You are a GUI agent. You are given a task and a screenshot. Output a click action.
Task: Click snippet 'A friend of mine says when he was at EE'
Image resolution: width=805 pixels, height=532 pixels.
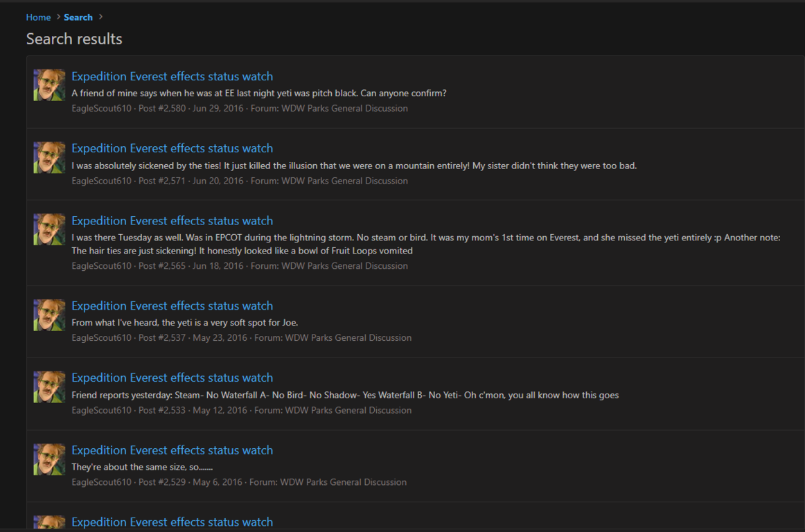coord(259,94)
